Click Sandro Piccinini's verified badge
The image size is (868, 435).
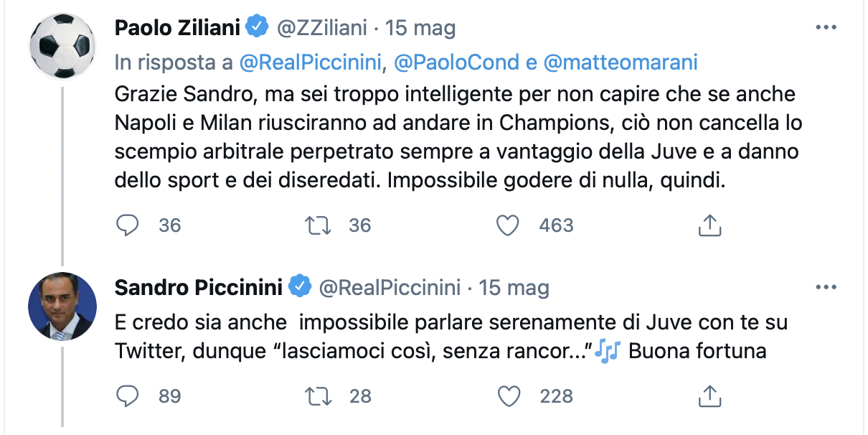pyautogui.click(x=301, y=287)
